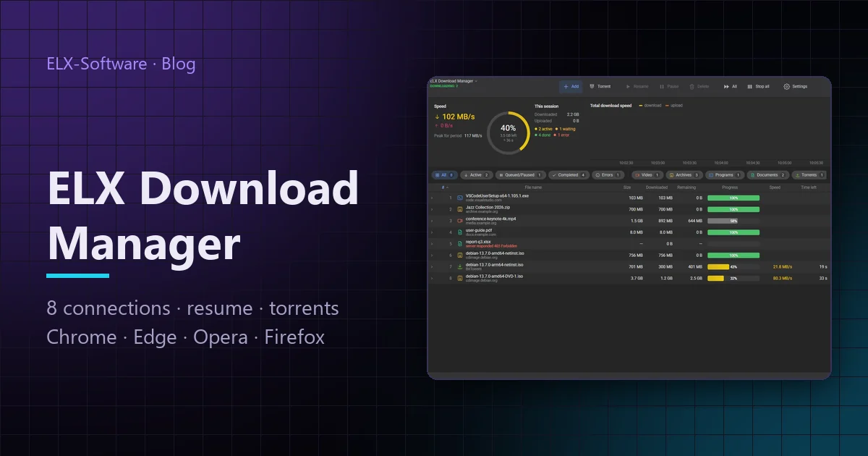Filter by Active downloads
868x456 pixels.
coord(477,175)
